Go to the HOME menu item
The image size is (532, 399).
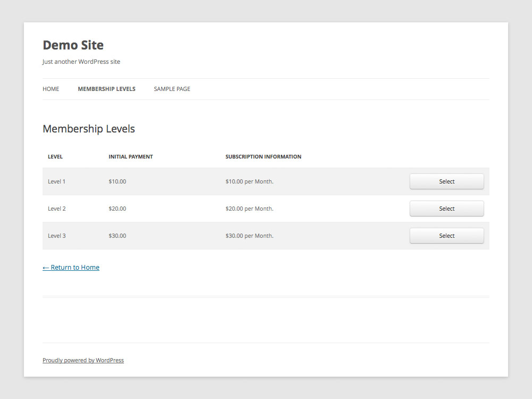(x=51, y=89)
